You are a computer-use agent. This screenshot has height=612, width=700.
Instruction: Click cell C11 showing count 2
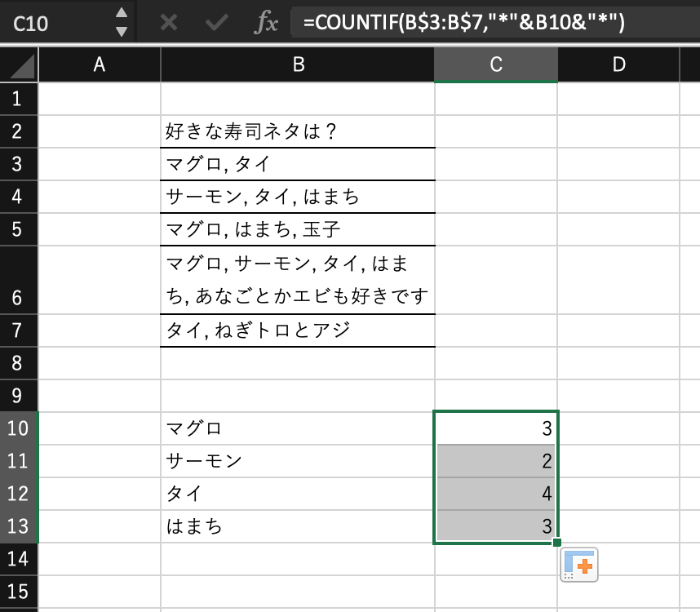click(496, 461)
